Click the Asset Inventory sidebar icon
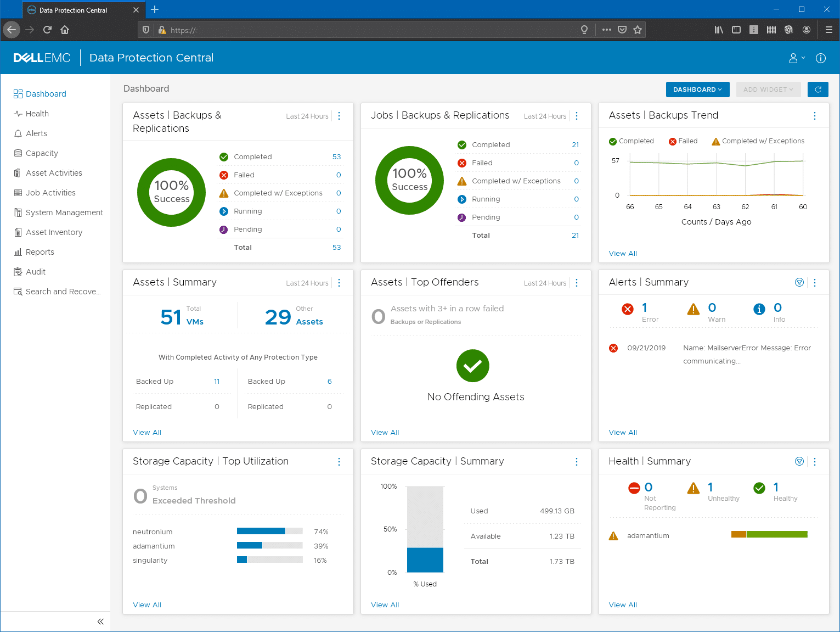Viewport: 840px width, 632px height. pos(18,232)
